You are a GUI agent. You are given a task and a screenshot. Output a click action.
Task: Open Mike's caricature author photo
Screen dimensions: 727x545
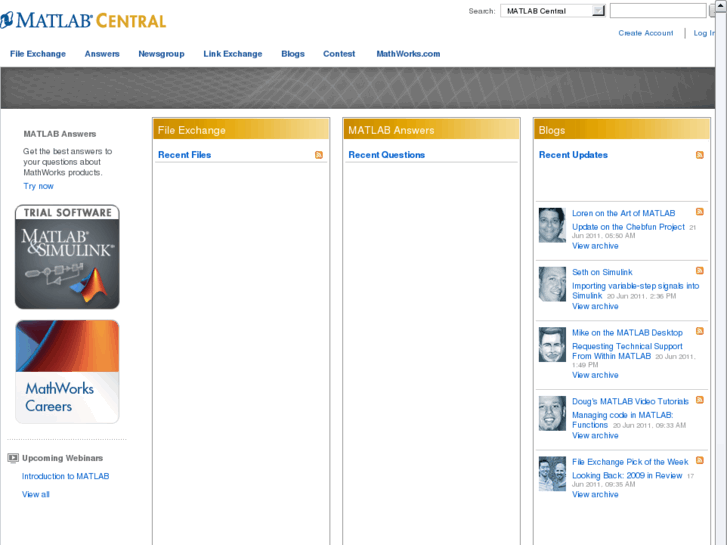[552, 345]
